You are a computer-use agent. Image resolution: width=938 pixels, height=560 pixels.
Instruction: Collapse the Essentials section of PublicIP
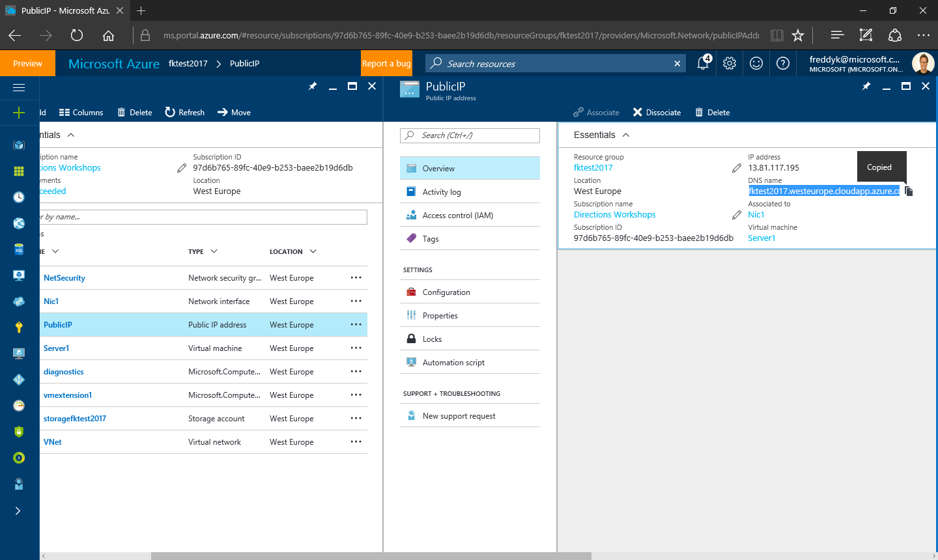(626, 135)
